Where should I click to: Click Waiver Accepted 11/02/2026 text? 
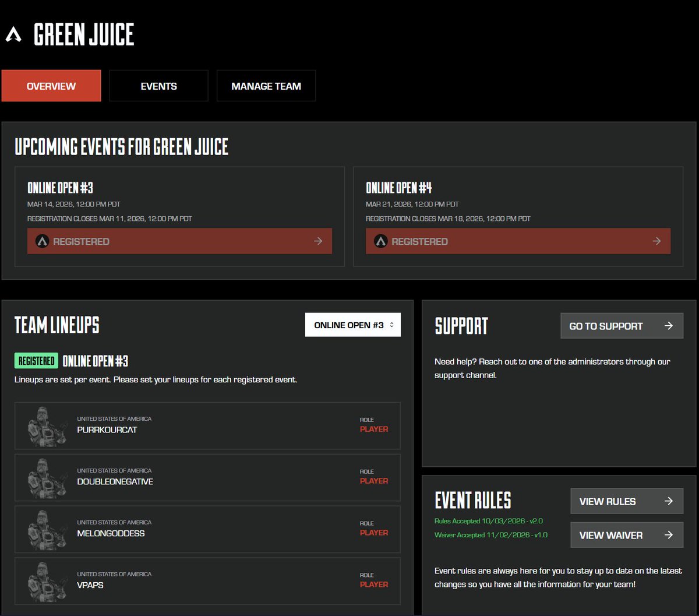(x=491, y=535)
